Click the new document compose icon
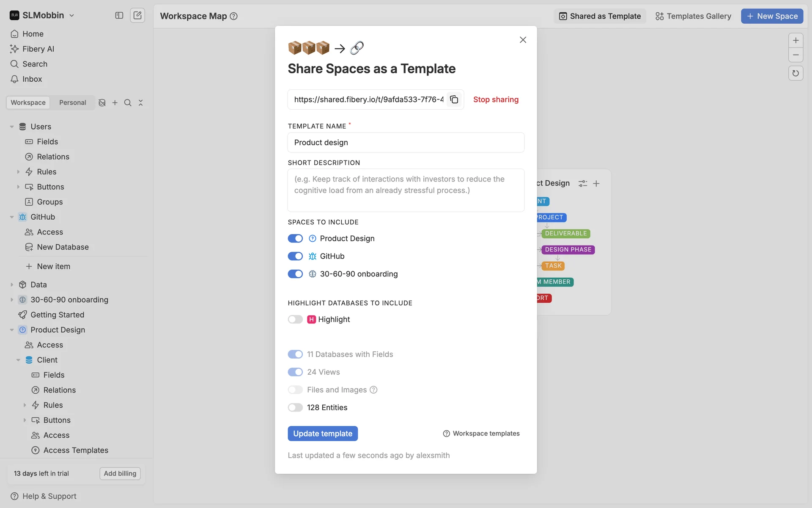812x508 pixels. tap(137, 15)
